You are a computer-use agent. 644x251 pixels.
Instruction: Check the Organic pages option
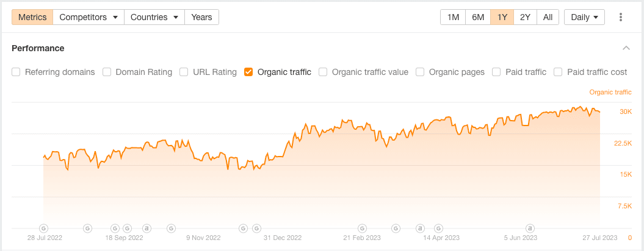tap(420, 72)
